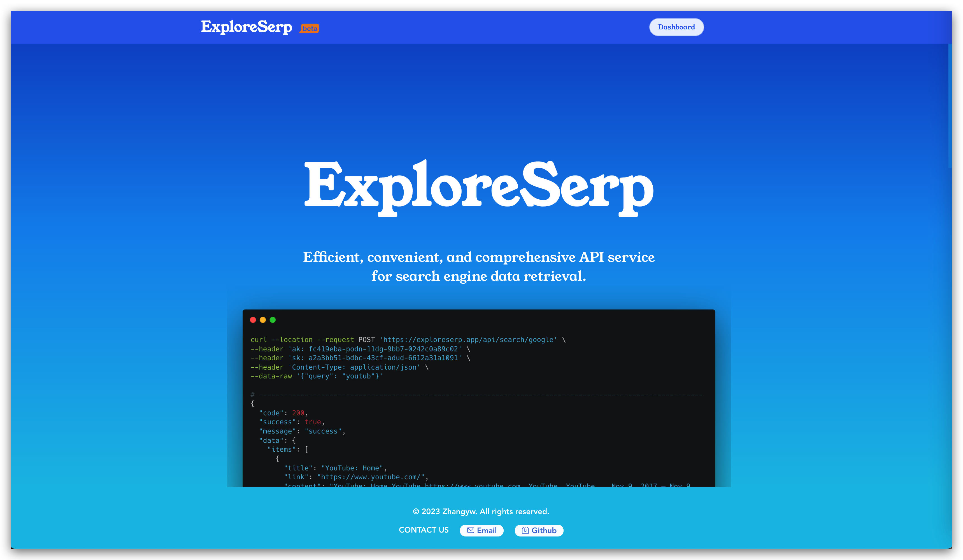Click the Github box icon

tap(525, 530)
